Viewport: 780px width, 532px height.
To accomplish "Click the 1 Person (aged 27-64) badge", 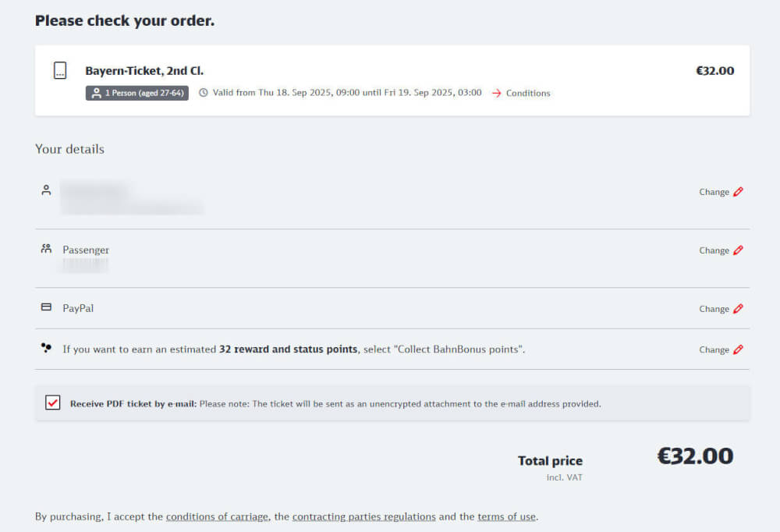I will point(137,93).
